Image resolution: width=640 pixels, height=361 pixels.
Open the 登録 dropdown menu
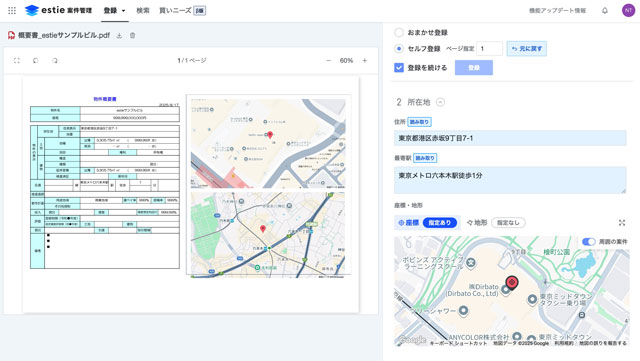click(x=114, y=11)
